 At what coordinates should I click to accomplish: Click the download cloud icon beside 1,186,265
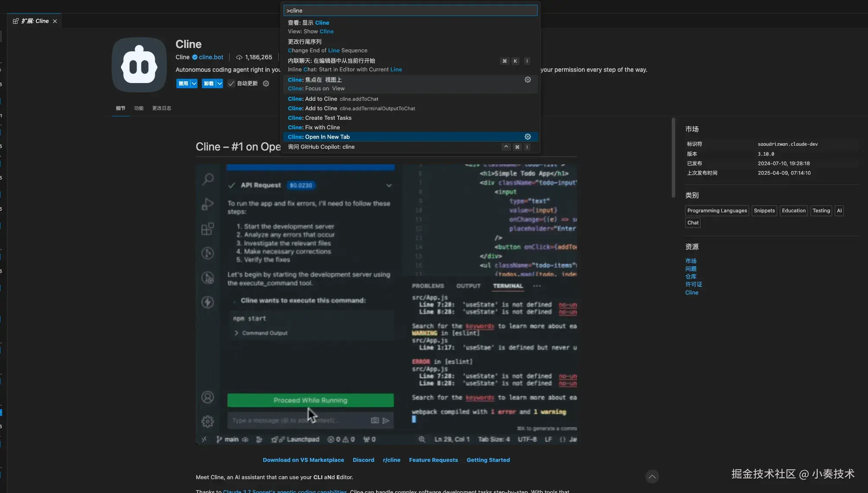point(239,57)
